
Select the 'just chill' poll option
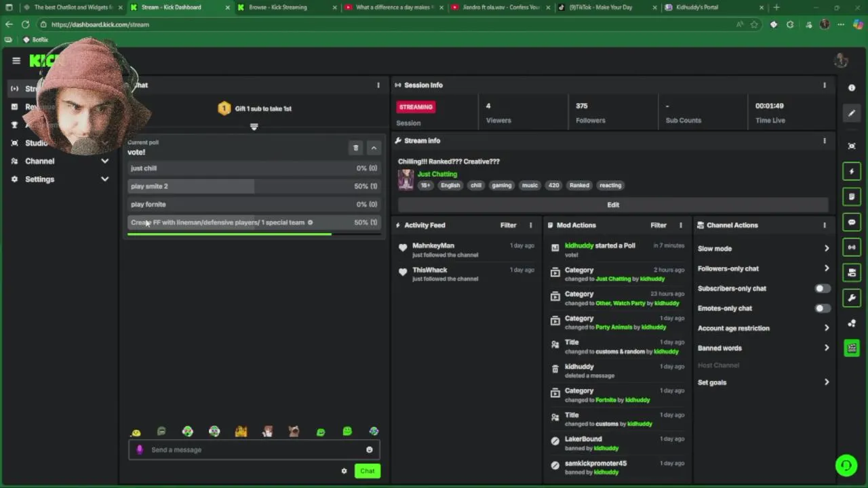pos(254,168)
